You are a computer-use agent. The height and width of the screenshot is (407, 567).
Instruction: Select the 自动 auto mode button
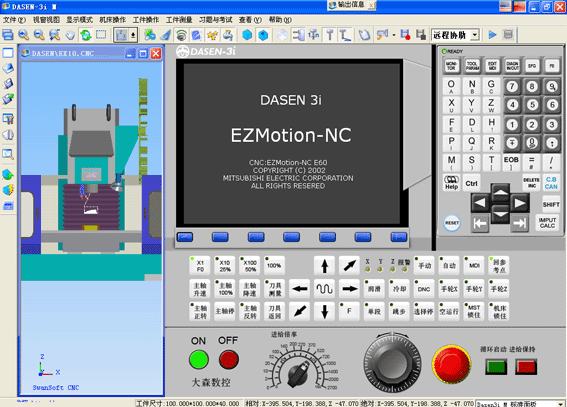pos(449,266)
